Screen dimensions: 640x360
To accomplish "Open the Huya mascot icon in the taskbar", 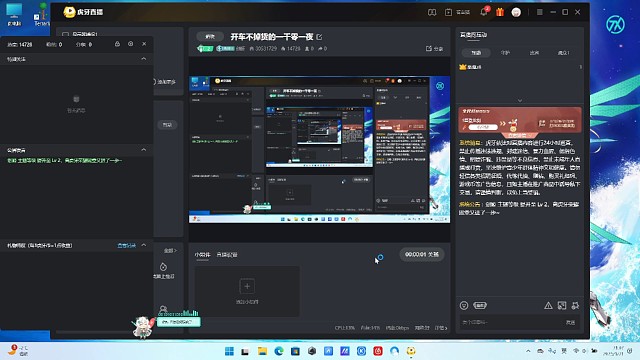I will [411, 351].
